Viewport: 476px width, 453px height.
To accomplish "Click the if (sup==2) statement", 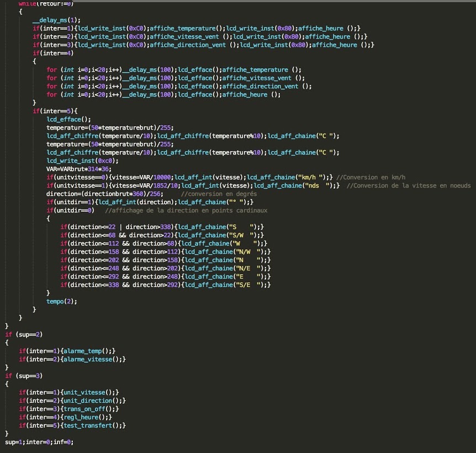I will (23, 334).
